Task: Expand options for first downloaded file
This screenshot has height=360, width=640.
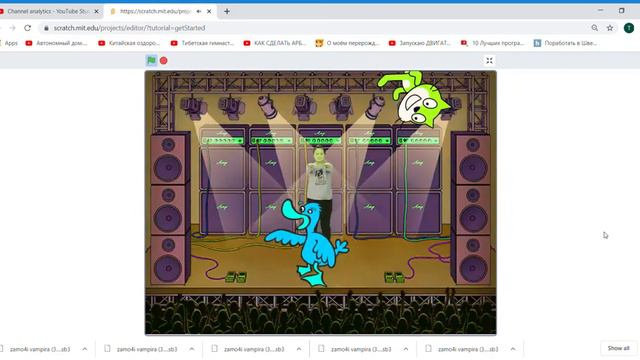Action: (x=85, y=349)
